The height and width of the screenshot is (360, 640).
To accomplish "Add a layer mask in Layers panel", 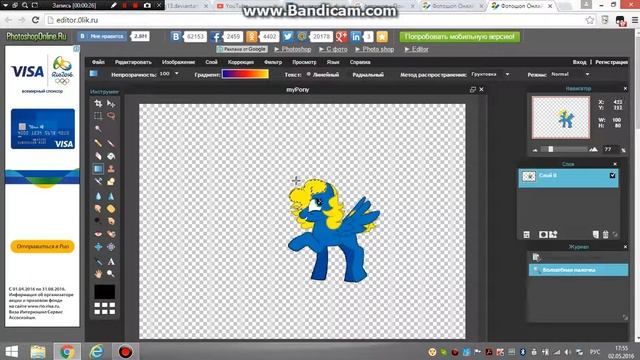I will click(543, 234).
